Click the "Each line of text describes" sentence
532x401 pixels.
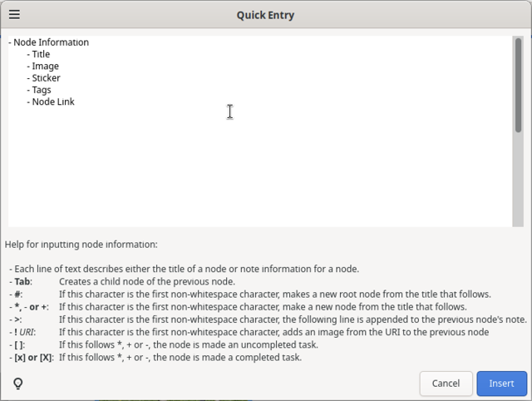[x=185, y=270]
